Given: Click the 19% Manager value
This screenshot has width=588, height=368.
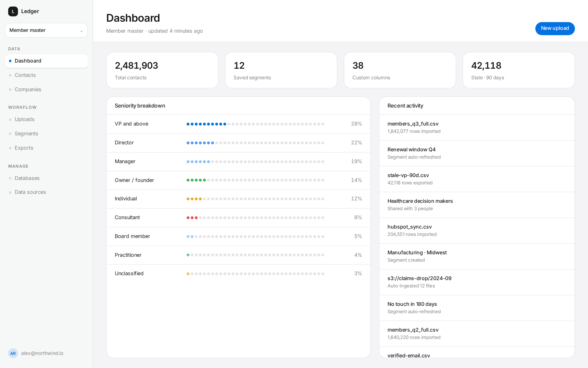Looking at the screenshot, I should [356, 161].
